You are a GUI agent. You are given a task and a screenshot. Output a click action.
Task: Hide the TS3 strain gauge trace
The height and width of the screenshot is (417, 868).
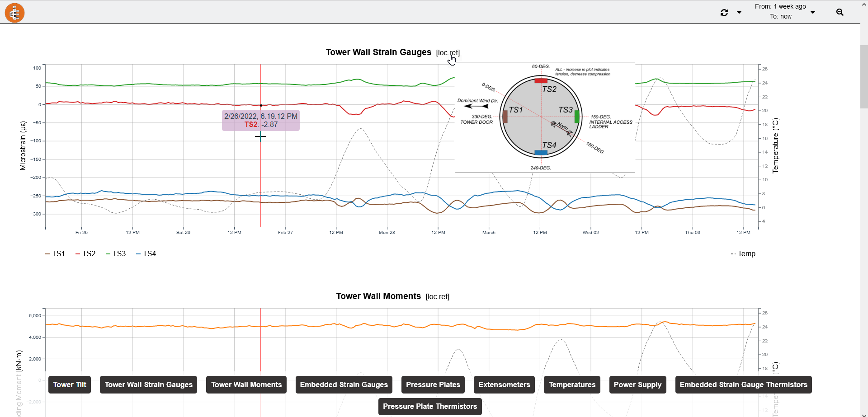119,253
